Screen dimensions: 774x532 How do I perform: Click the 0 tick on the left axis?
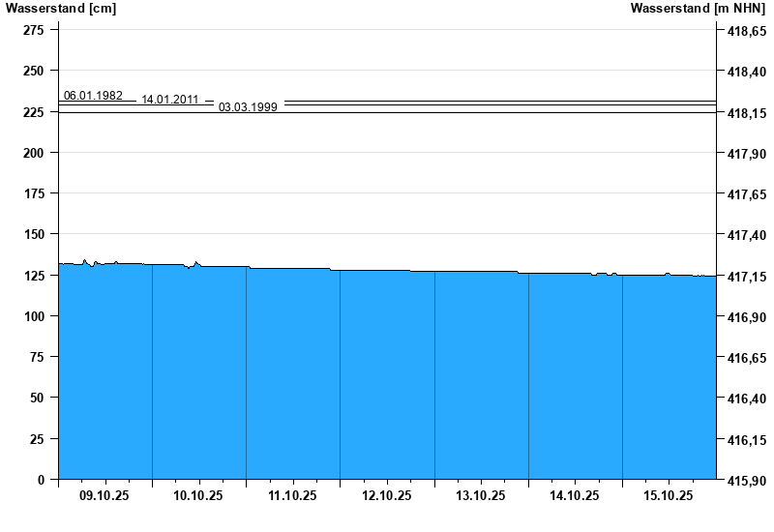pyautogui.click(x=41, y=480)
